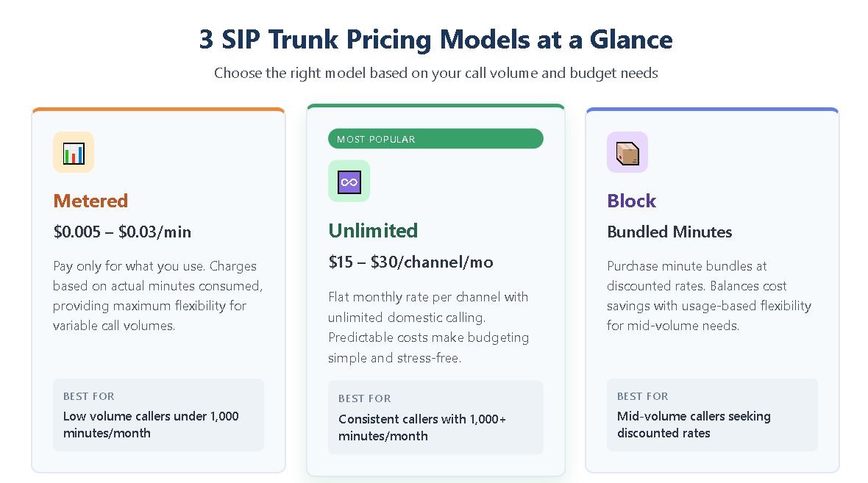Click the main SIP Trunk Pricing title
The width and height of the screenshot is (868, 483).
click(x=435, y=39)
